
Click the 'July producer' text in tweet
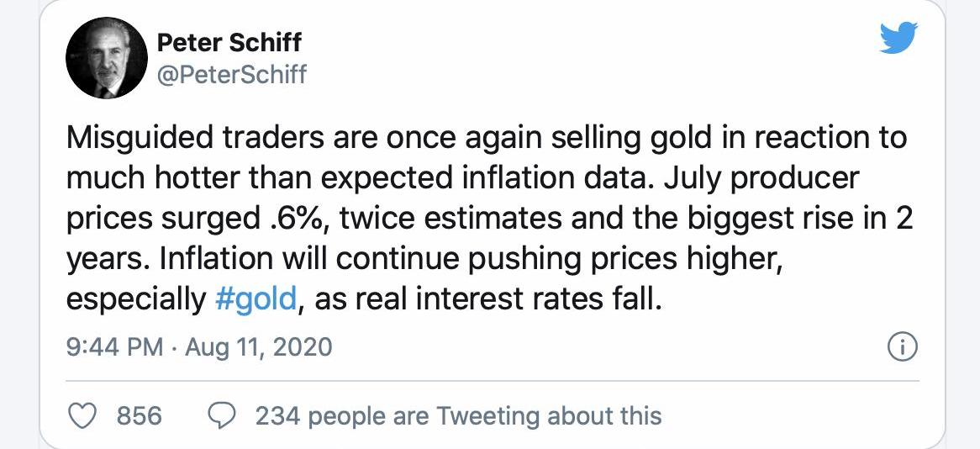[761, 178]
